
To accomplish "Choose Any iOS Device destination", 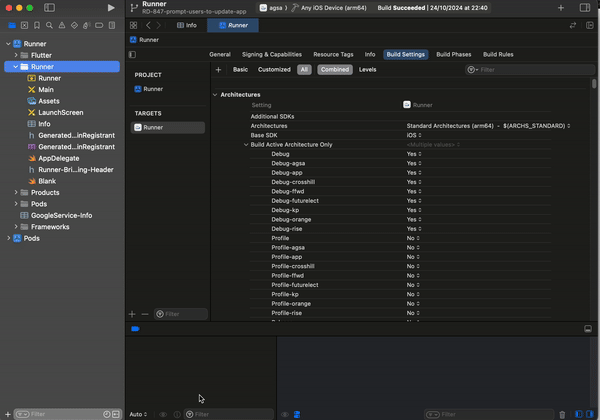I will (x=329, y=8).
